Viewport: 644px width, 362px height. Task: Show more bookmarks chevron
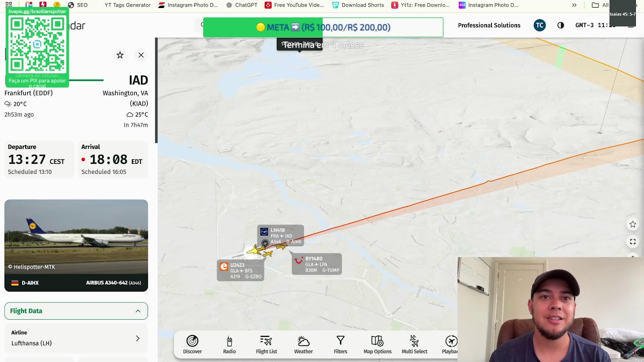click(574, 5)
